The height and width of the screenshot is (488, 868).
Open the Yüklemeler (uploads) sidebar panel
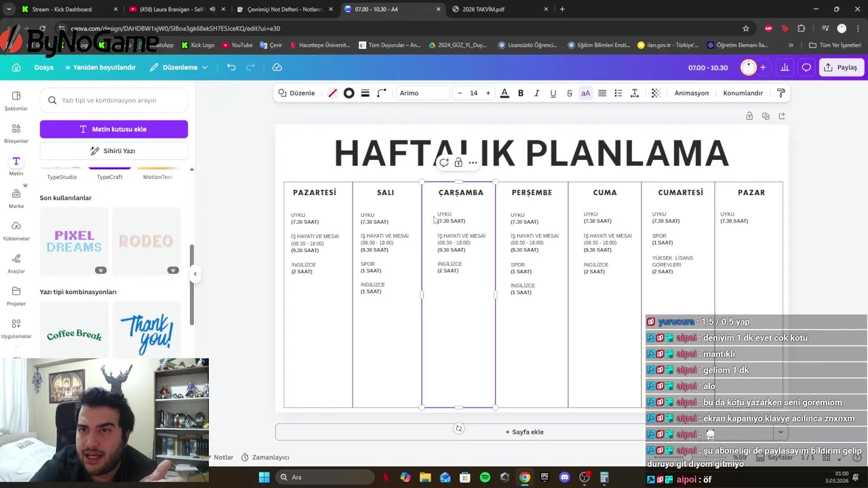click(16, 231)
